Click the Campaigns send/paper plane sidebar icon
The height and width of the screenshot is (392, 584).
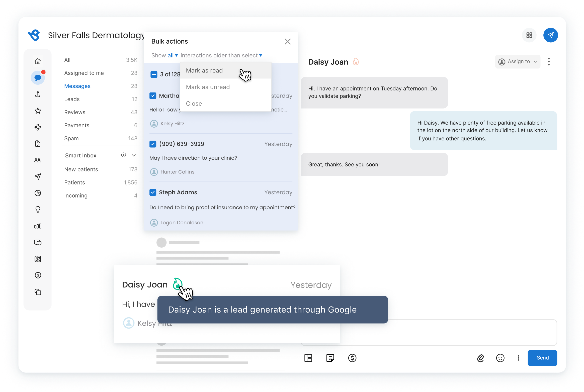(38, 176)
